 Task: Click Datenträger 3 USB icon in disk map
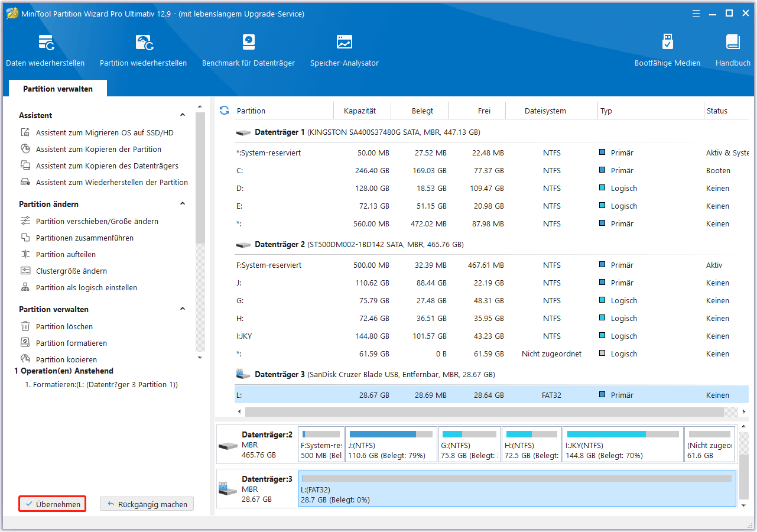[x=227, y=489]
